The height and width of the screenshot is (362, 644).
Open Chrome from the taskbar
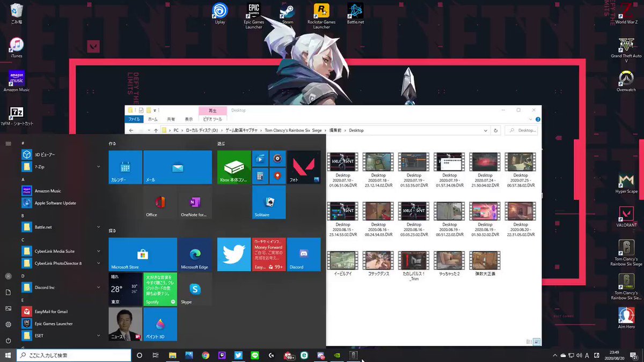pyautogui.click(x=206, y=355)
